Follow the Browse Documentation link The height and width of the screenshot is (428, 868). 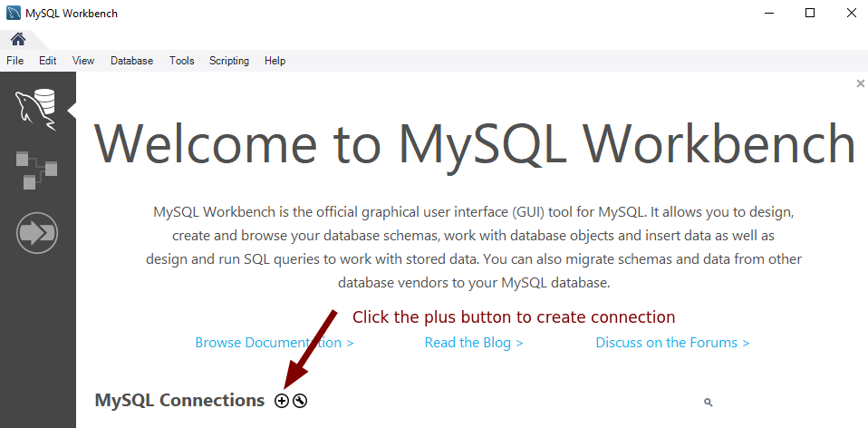275,343
